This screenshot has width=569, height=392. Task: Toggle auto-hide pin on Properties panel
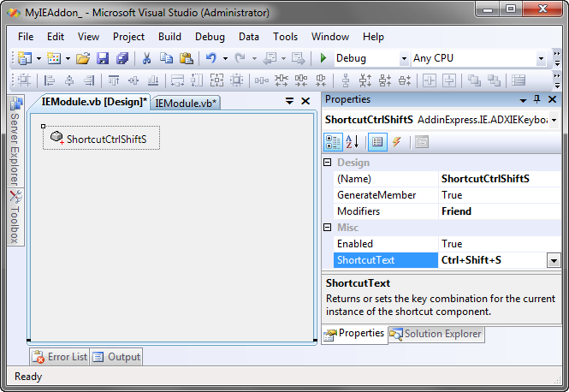point(537,99)
